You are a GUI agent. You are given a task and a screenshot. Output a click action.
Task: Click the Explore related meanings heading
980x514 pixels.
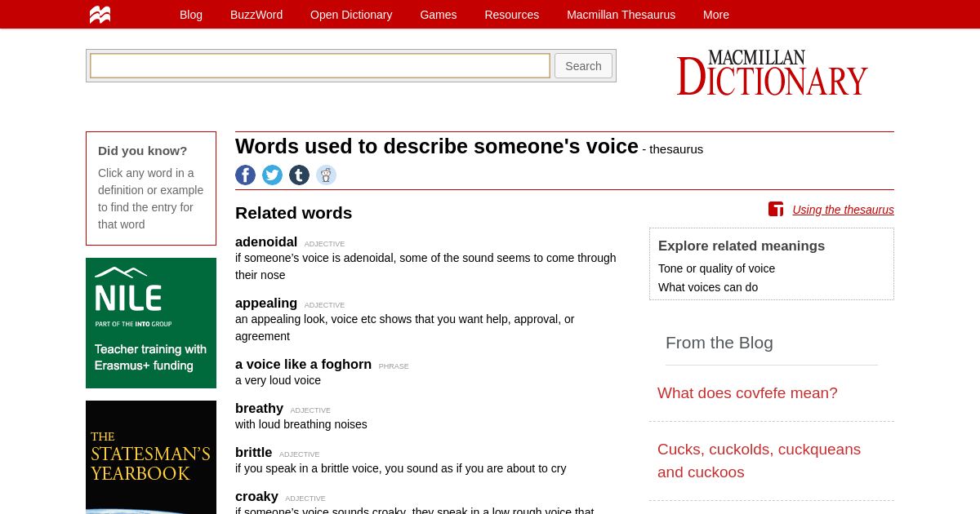click(x=742, y=246)
